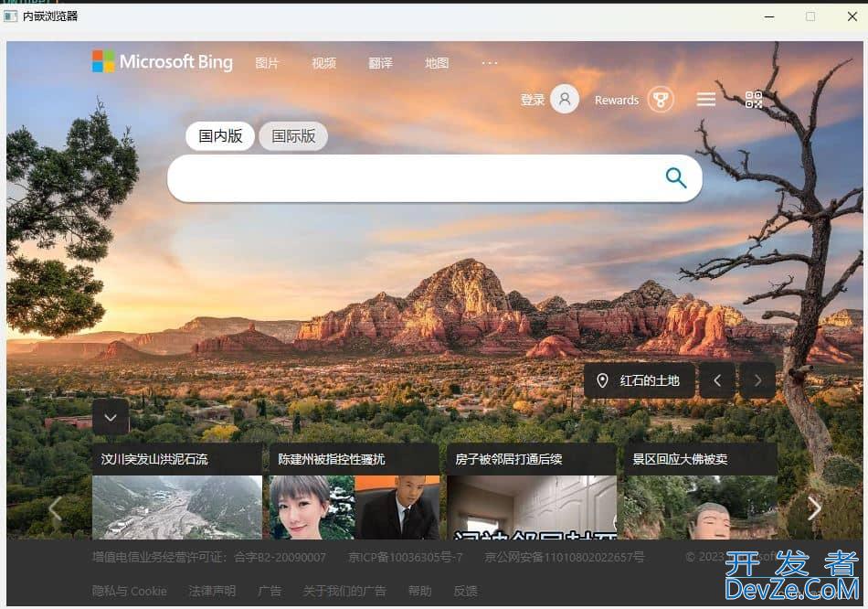The width and height of the screenshot is (868, 609).
Task: Minimize the 内嵌浏览器 window
Action: [769, 16]
